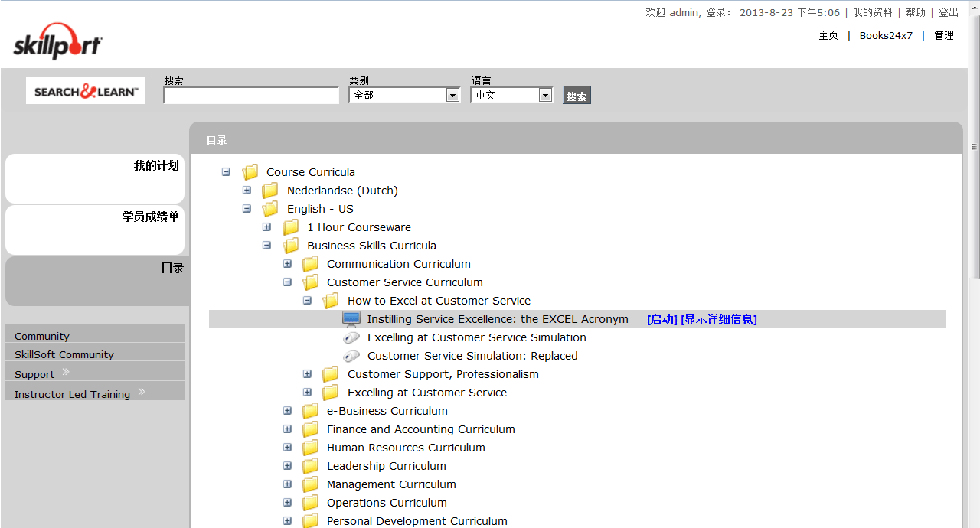980x528 pixels.
Task: Click the Search & Learn logo
Action: [86, 91]
